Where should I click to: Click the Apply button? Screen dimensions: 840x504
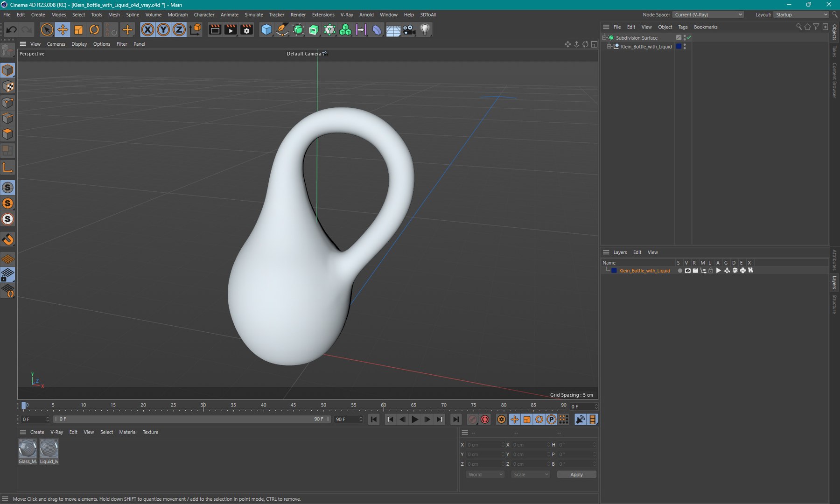(x=576, y=475)
